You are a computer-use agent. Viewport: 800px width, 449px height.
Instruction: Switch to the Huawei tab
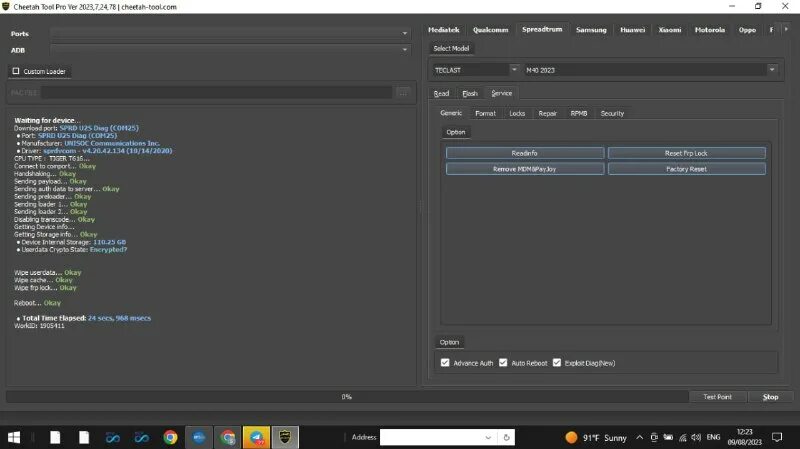632,30
